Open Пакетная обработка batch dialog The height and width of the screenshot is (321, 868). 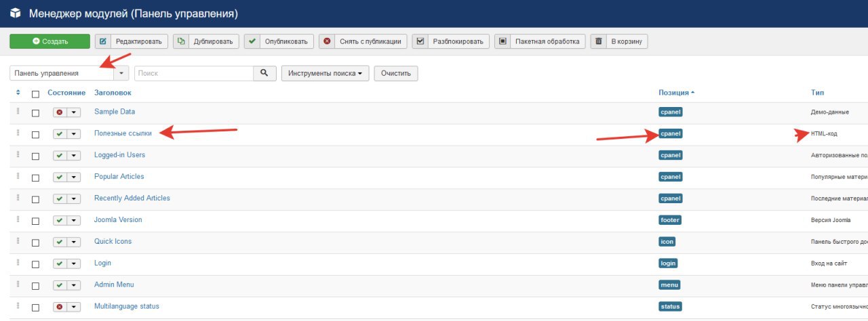tap(540, 41)
